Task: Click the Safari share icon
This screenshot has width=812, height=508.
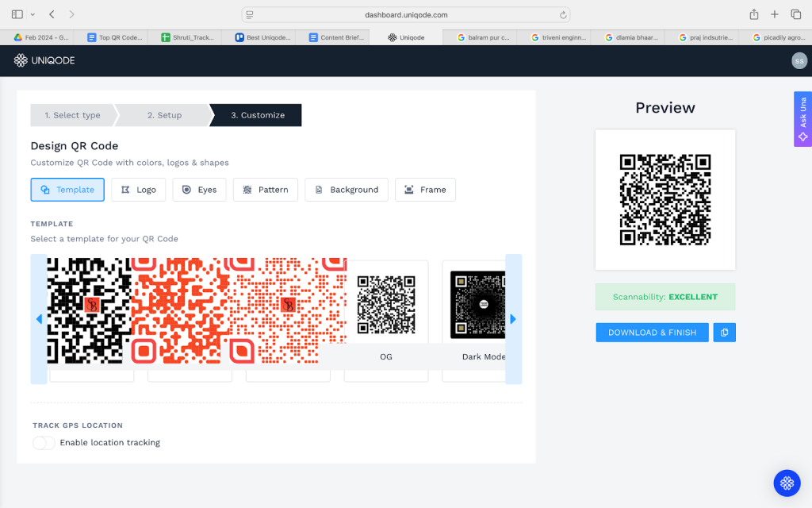Action: coord(753,14)
